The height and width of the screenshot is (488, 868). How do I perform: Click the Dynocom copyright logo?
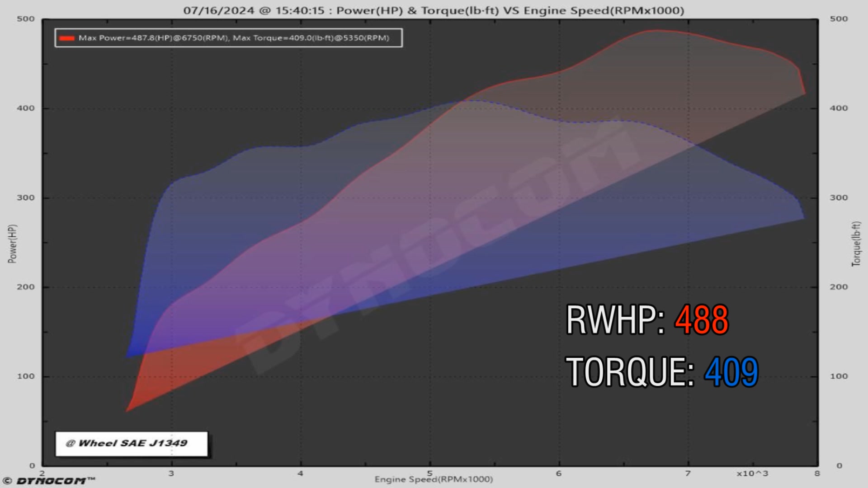point(49,481)
